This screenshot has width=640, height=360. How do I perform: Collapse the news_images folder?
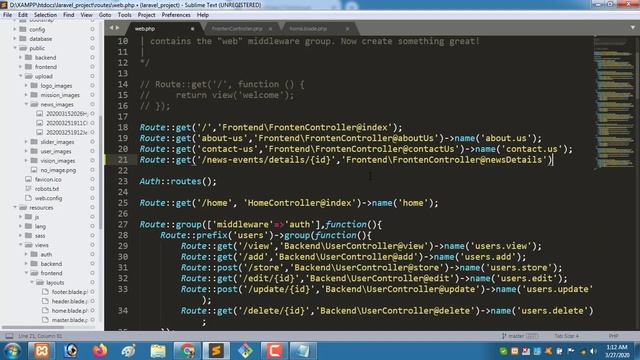[27, 104]
